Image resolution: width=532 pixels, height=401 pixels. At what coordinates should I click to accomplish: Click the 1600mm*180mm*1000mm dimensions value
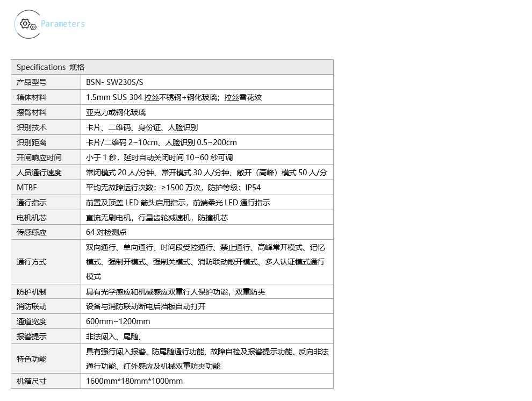point(134,381)
